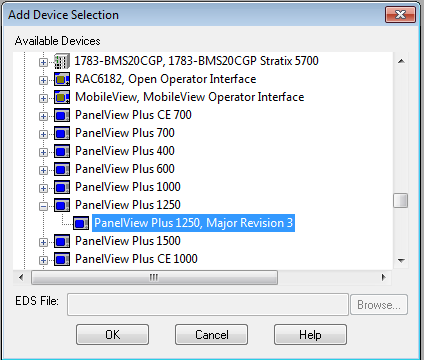Click the Stratix 5700 switch device icon

[62, 61]
